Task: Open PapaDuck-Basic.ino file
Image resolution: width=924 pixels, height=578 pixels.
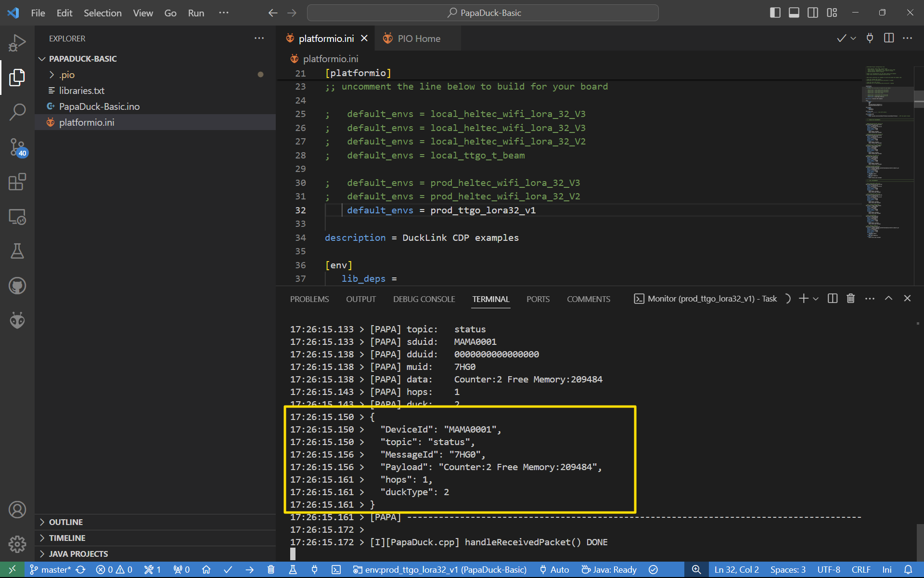Action: coord(155,106)
